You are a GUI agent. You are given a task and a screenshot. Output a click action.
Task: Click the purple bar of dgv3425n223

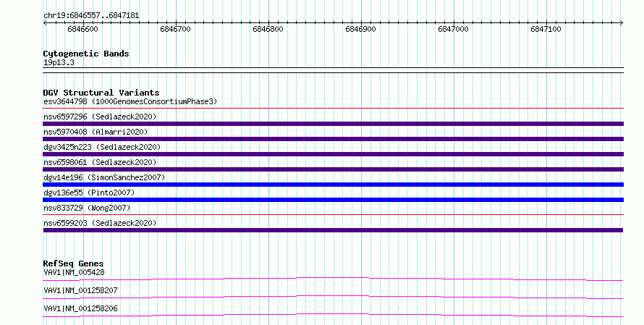pos(333,154)
